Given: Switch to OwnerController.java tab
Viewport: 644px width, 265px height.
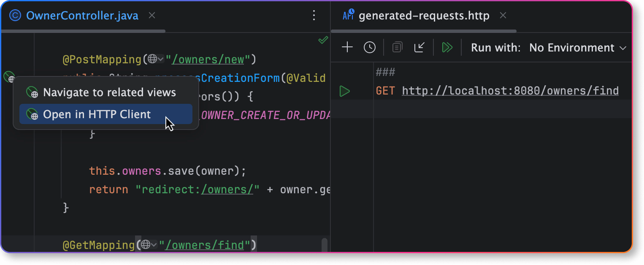Looking at the screenshot, I should [x=82, y=16].
